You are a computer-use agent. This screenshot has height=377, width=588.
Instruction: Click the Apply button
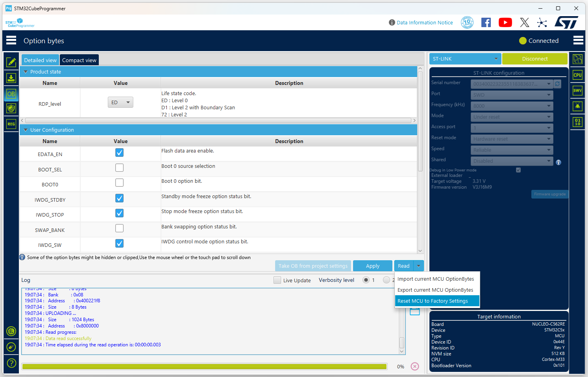373,266
